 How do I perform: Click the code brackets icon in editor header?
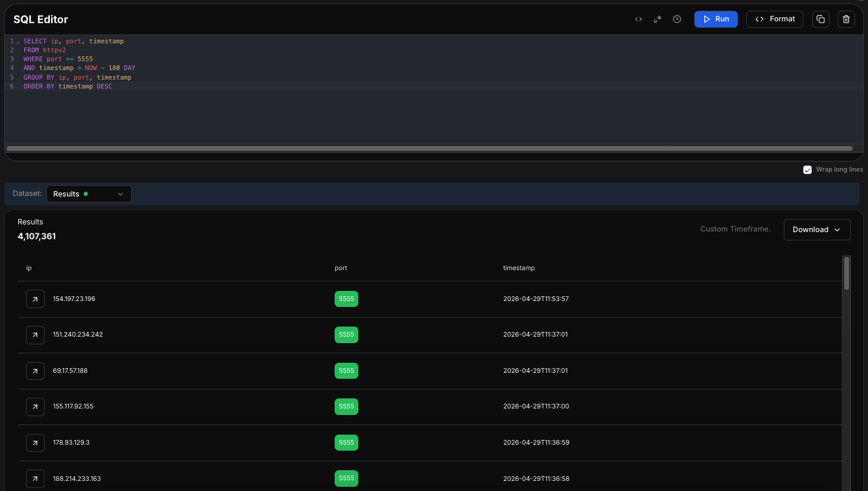[x=638, y=19]
